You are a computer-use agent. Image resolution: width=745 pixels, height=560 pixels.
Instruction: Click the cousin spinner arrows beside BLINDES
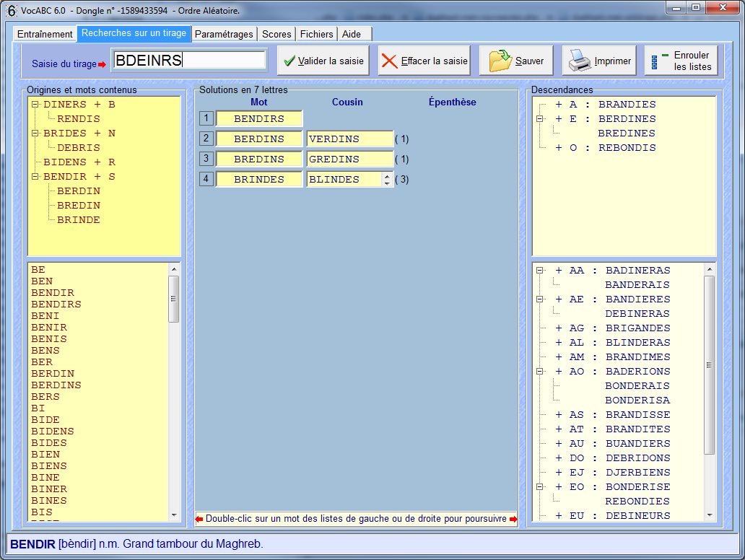click(387, 179)
